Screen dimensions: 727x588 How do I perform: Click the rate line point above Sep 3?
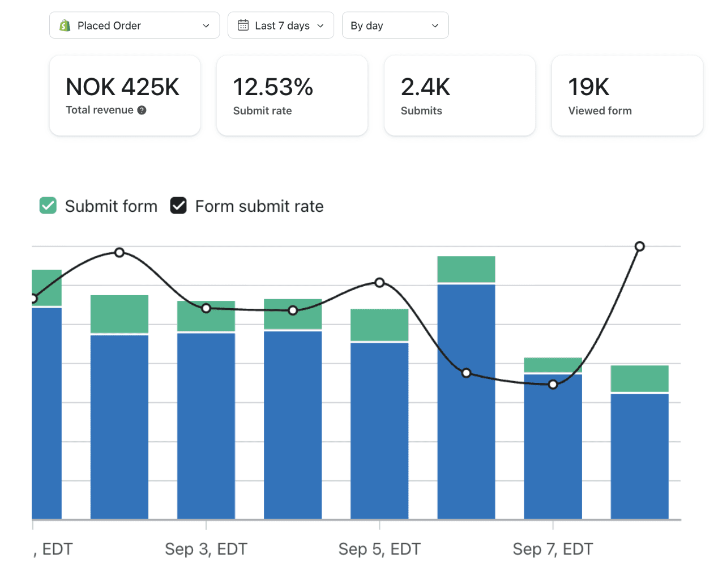tap(206, 308)
